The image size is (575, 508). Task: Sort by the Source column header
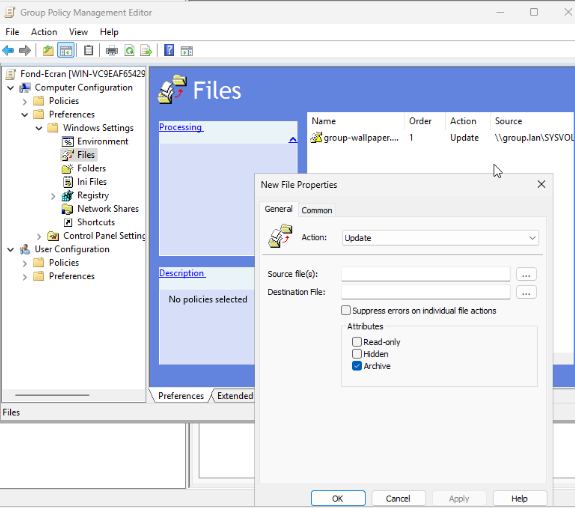click(531, 121)
